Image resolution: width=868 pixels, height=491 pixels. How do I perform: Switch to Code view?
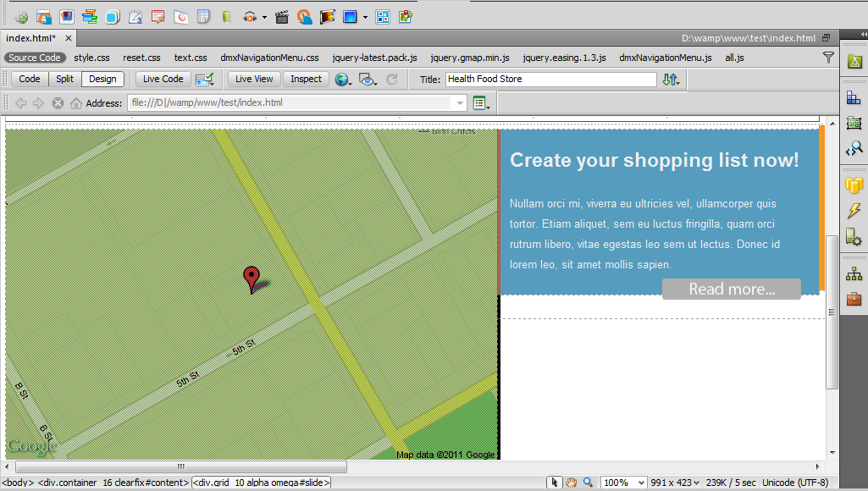[30, 80]
